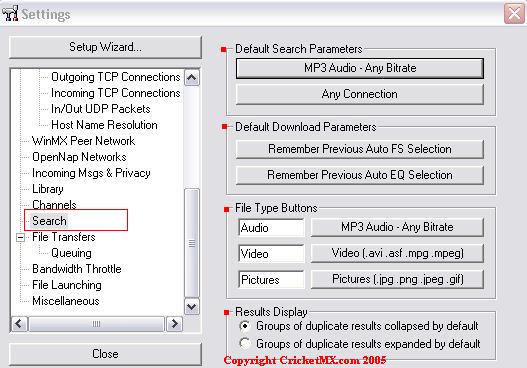
Task: Edit the Video button name field
Action: click(x=271, y=253)
